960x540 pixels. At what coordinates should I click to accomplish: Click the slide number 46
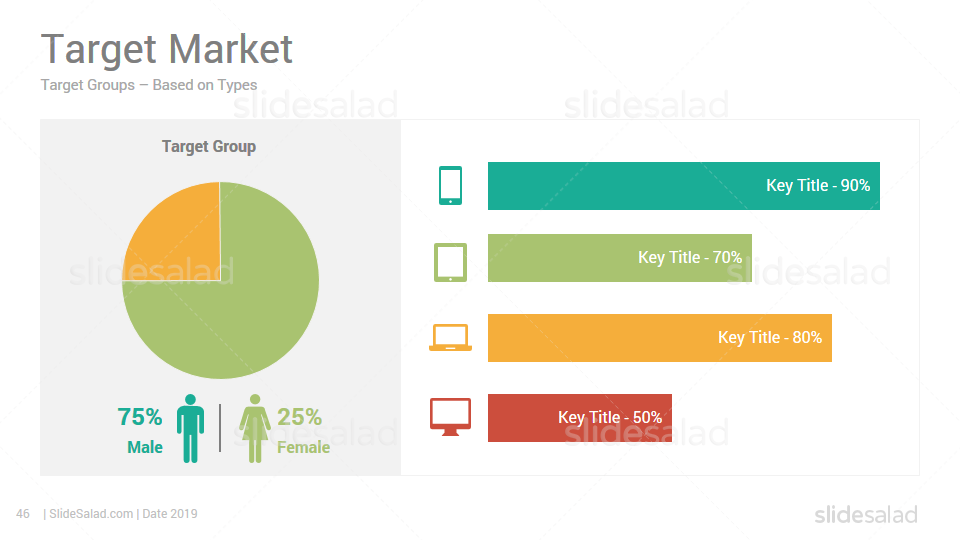coord(23,514)
